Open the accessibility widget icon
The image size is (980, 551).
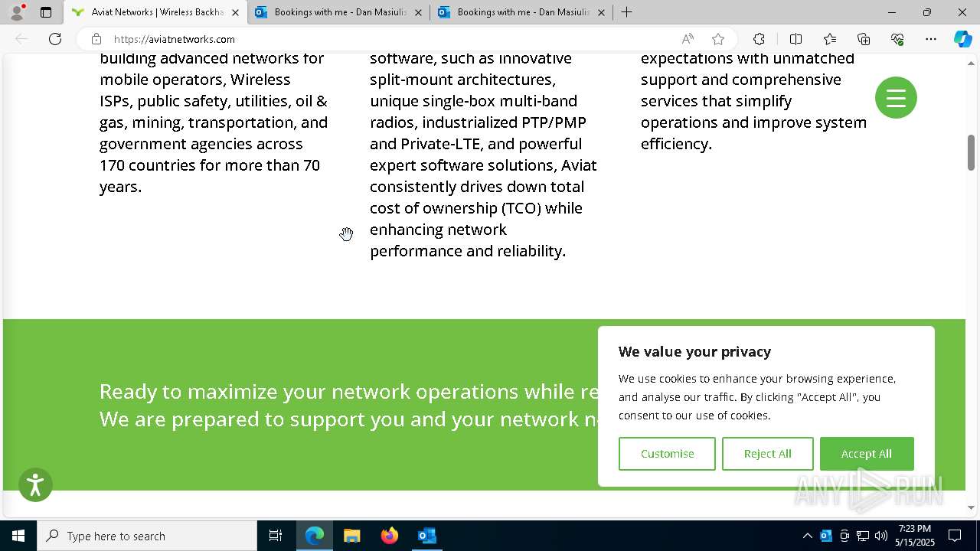(35, 485)
